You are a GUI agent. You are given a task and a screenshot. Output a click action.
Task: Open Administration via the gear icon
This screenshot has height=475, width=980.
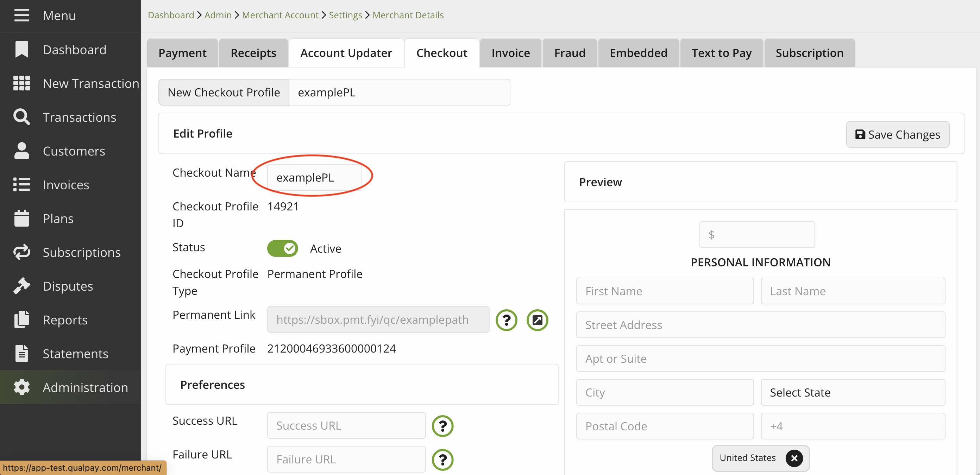(x=22, y=387)
